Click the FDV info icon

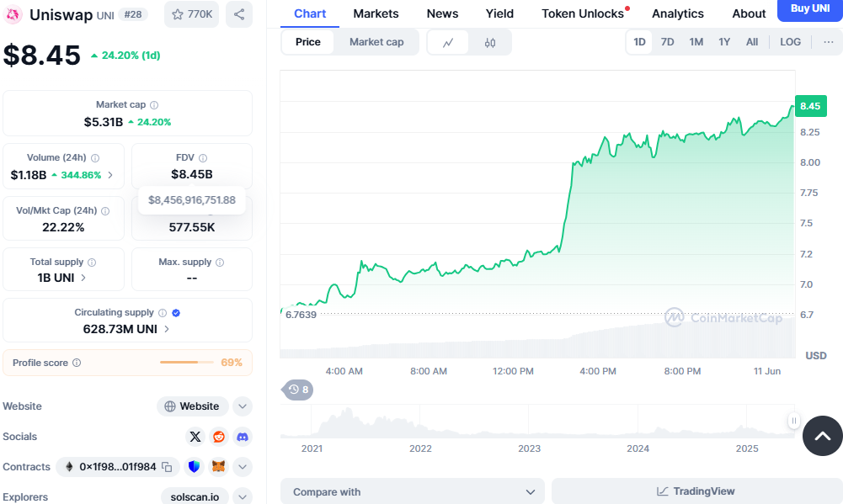coord(203,158)
